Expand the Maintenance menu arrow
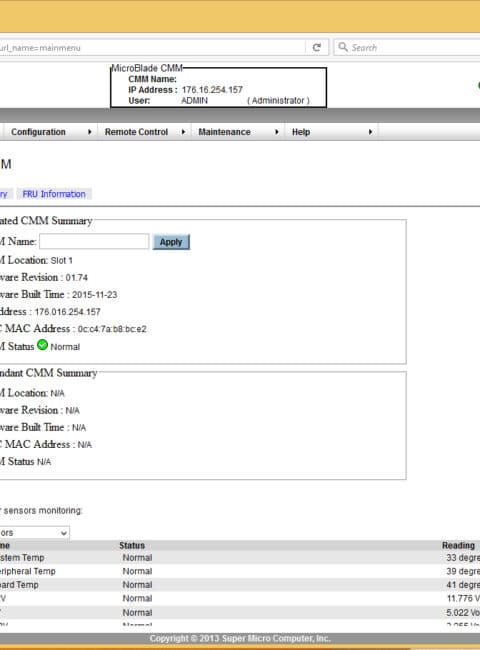480x650 pixels. pyautogui.click(x=277, y=132)
